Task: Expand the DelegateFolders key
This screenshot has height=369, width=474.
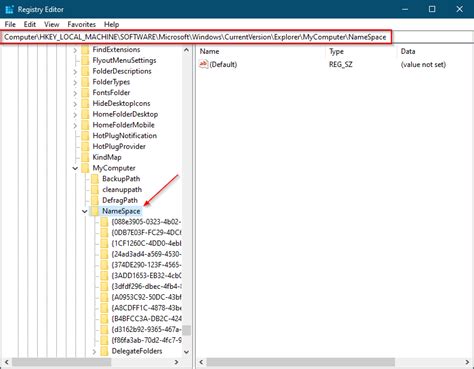Action: tap(94, 351)
